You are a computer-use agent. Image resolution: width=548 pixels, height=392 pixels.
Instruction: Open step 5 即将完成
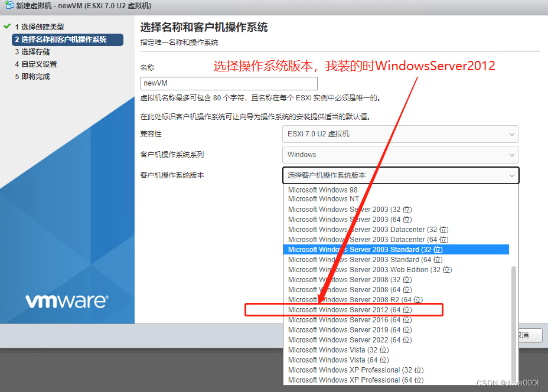tap(32, 77)
